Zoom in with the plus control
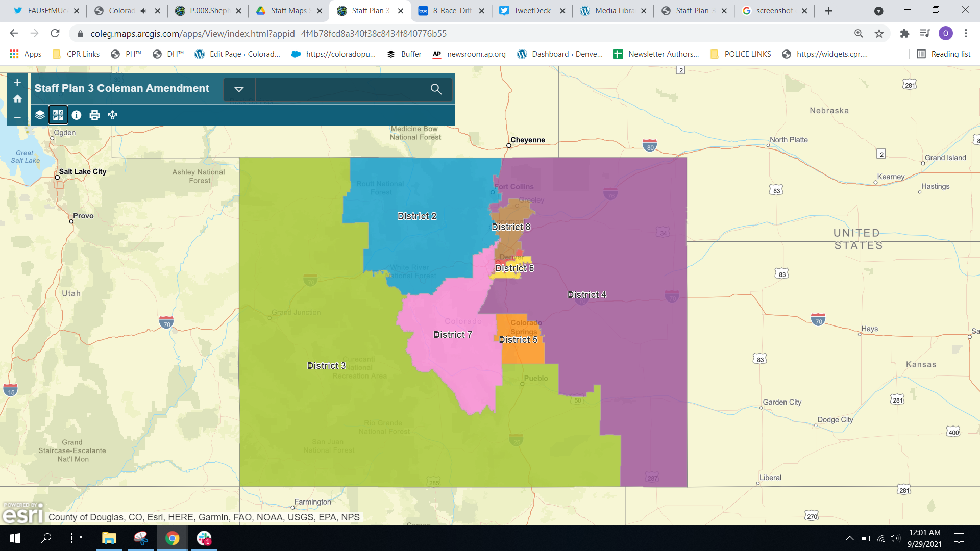The image size is (980, 551). [17, 82]
